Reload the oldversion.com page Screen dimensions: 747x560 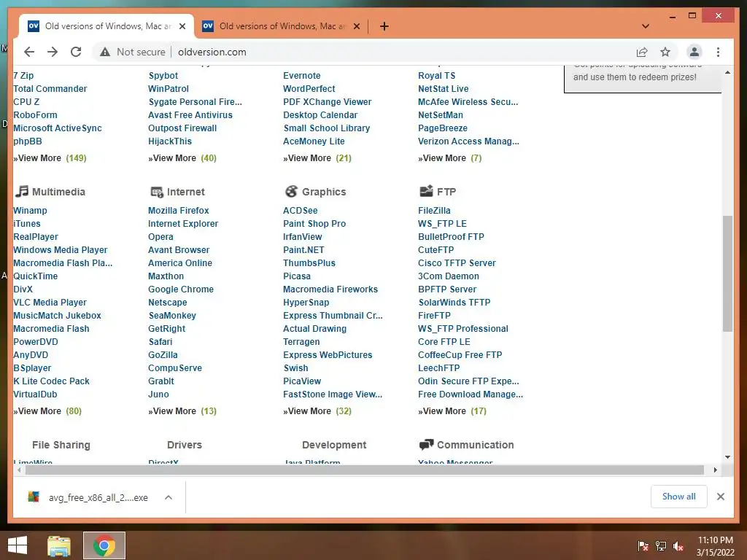[76, 52]
